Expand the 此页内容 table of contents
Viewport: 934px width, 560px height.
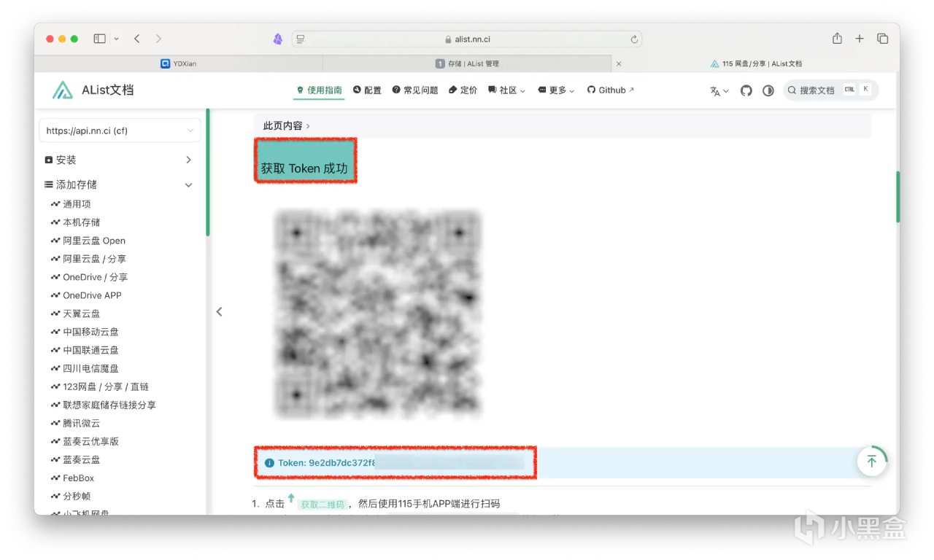click(563, 125)
